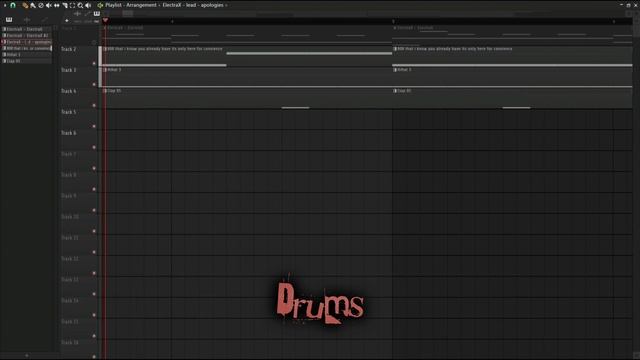
Task: Select the Mute tool
Action: pos(49,5)
